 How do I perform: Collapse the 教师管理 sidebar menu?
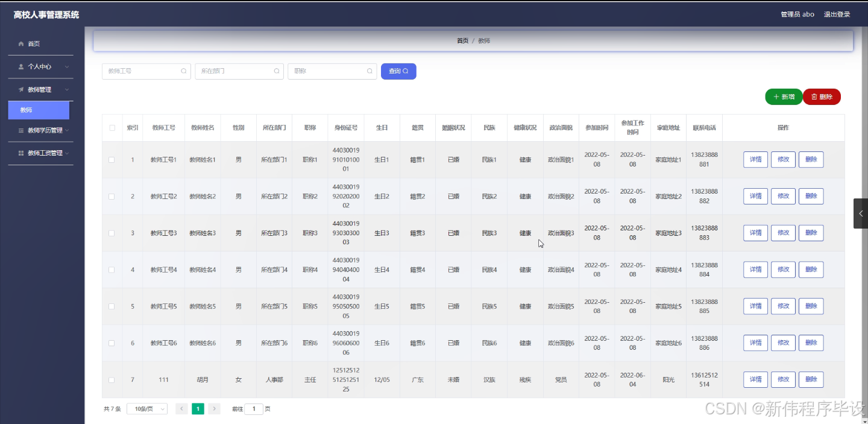[x=41, y=90]
